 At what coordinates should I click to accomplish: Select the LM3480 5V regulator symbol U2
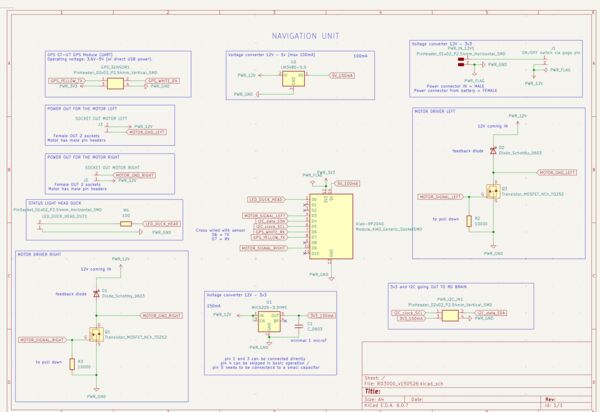tap(293, 79)
